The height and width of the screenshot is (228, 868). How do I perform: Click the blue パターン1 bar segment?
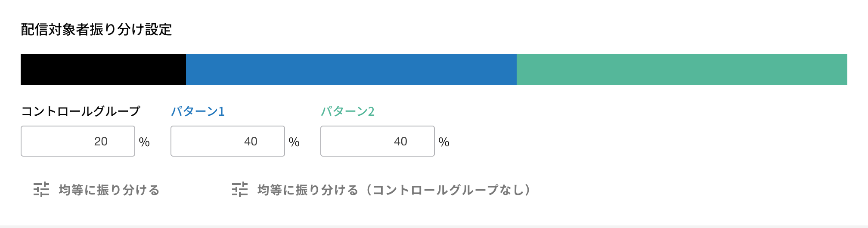tap(351, 70)
